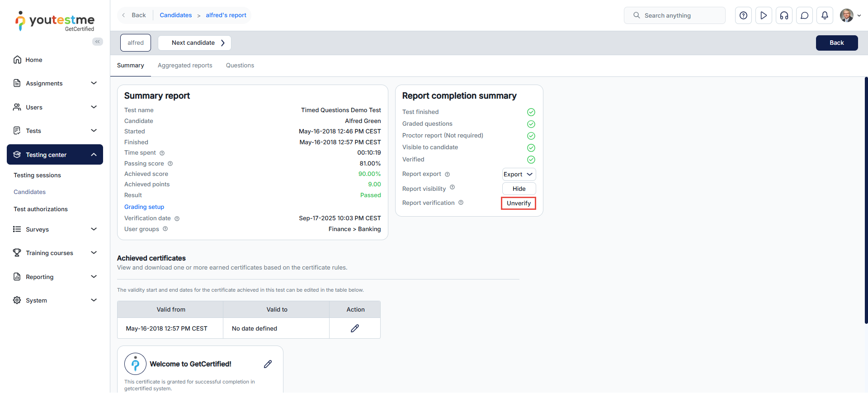868x393 pixels.
Task: Switch to the Questions tab
Action: (240, 66)
